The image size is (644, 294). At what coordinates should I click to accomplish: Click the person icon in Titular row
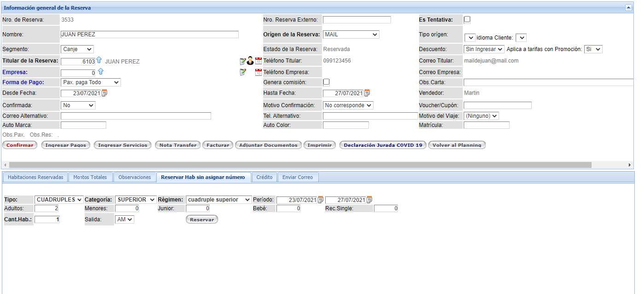point(250,61)
